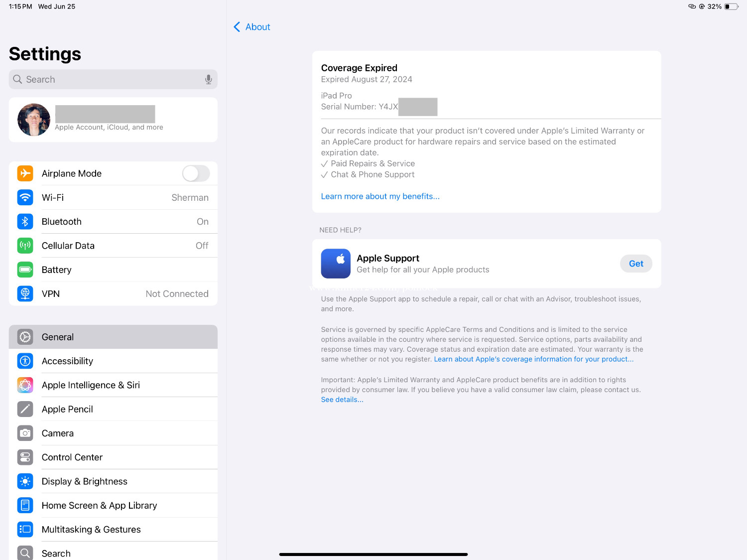Open the See details link
747x560 pixels.
(x=342, y=400)
